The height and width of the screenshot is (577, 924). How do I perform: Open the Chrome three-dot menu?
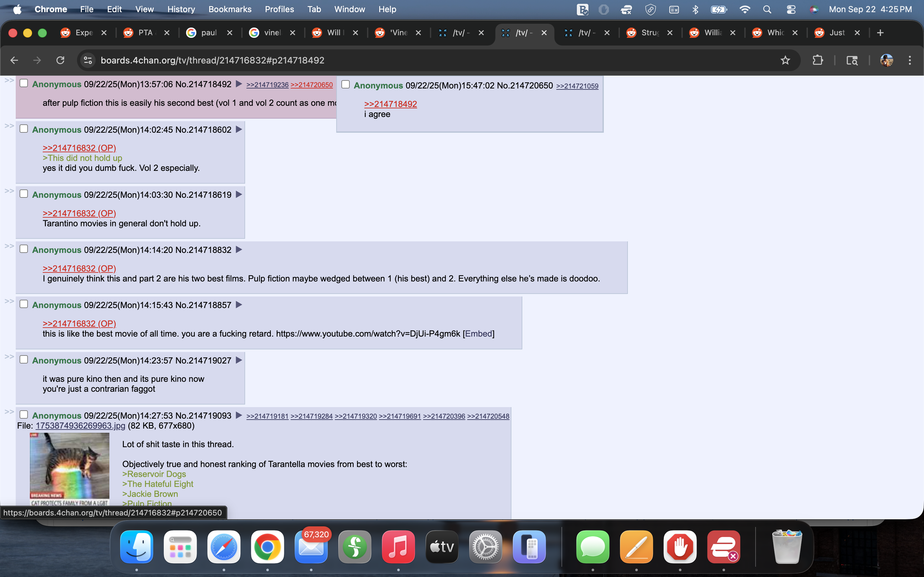[910, 60]
